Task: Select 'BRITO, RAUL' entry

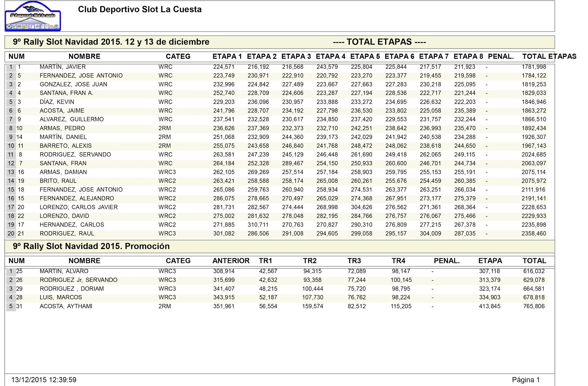Action: (58, 181)
